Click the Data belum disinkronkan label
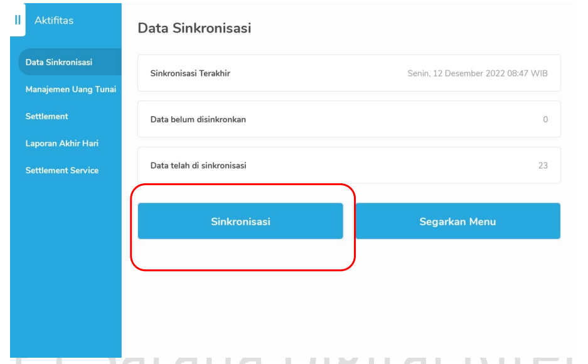 point(198,119)
